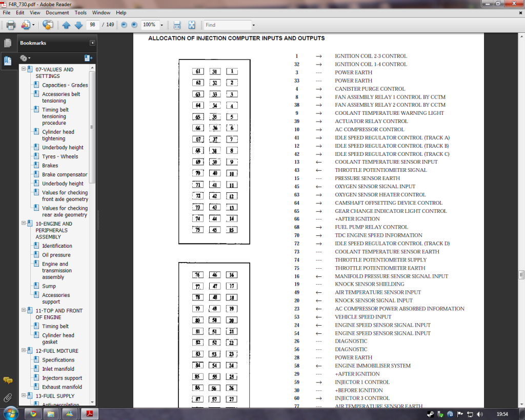Open the Window menu
This screenshot has height=420, width=525.
101,13
